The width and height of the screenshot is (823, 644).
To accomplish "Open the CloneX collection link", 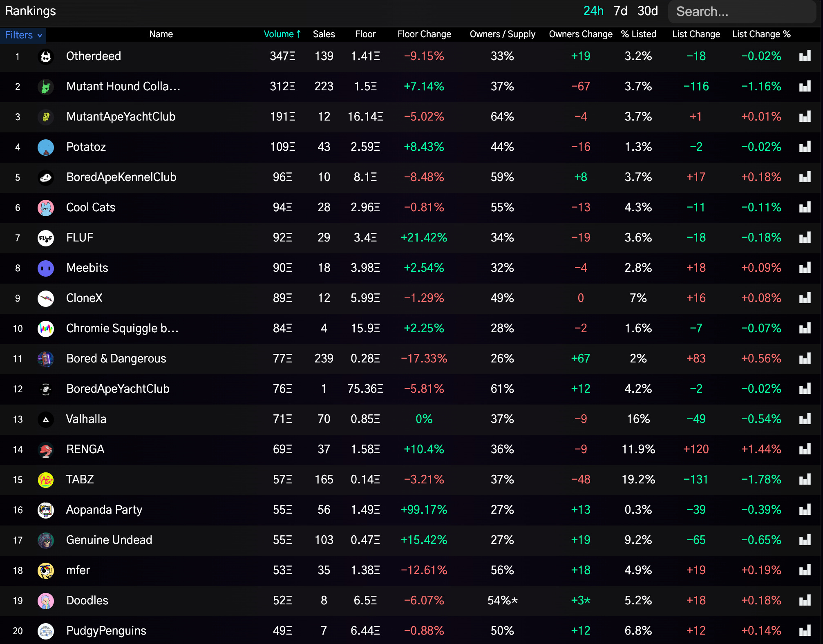I will (84, 298).
